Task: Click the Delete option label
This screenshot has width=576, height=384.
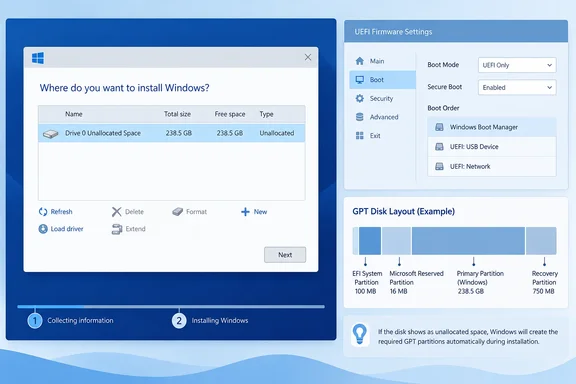Action: 134,212
